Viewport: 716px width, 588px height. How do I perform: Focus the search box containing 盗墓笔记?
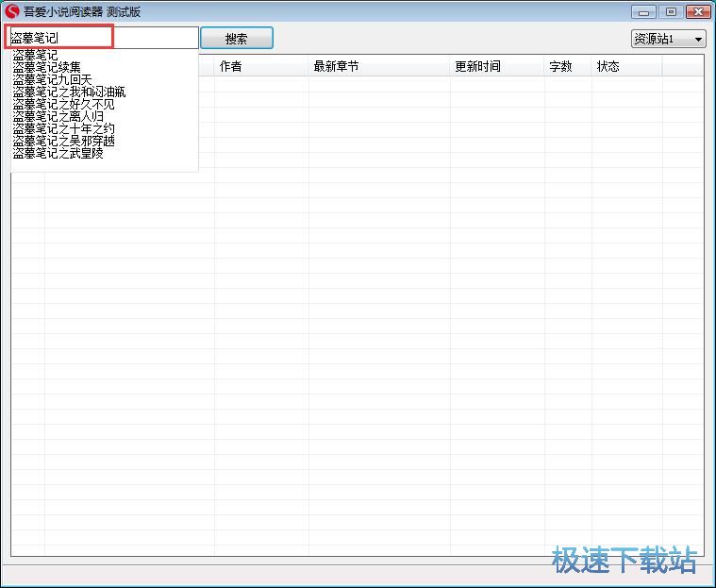coord(104,38)
